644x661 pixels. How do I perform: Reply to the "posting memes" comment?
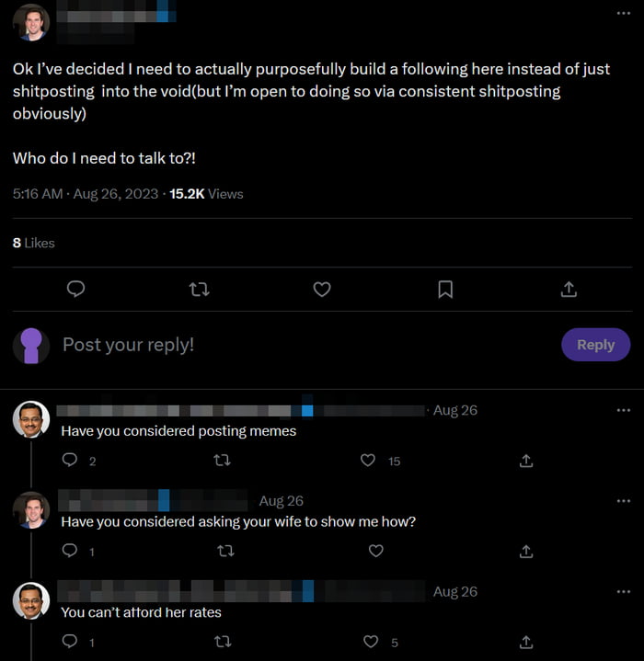tap(70, 461)
